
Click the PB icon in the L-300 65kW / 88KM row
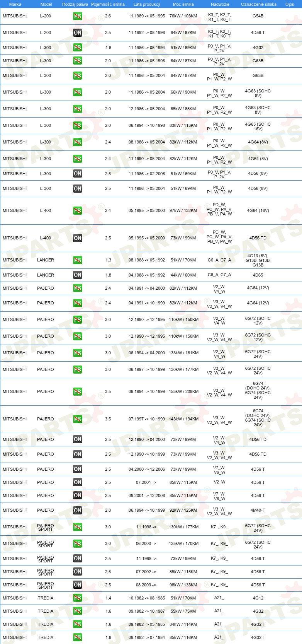tap(78, 109)
